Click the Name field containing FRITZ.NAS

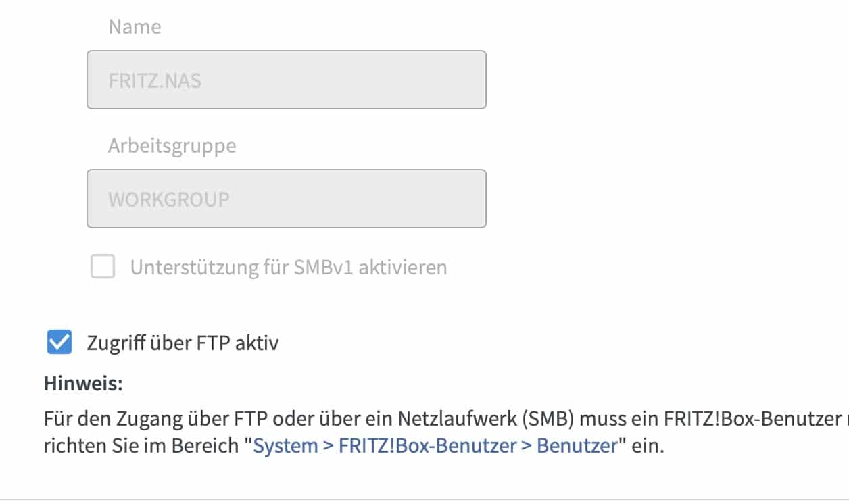[x=286, y=80]
